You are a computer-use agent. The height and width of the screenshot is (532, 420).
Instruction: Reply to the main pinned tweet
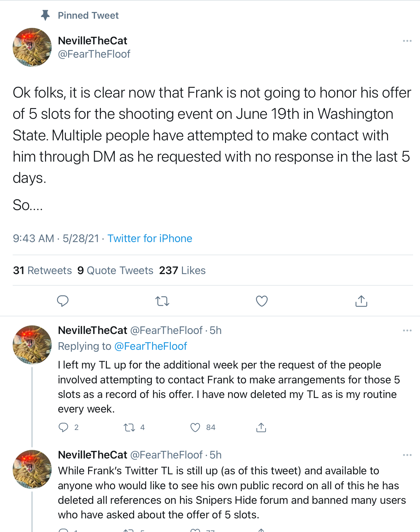pos(63,301)
